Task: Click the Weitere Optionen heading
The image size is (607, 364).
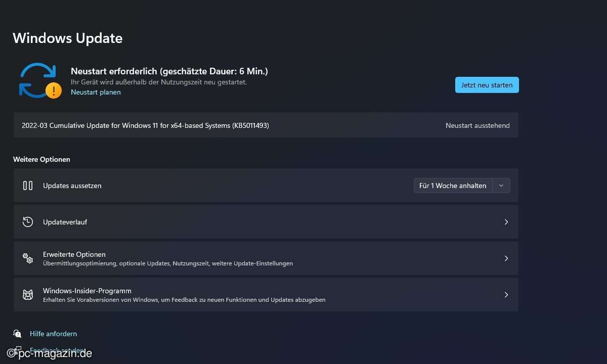Action: pyautogui.click(x=41, y=159)
